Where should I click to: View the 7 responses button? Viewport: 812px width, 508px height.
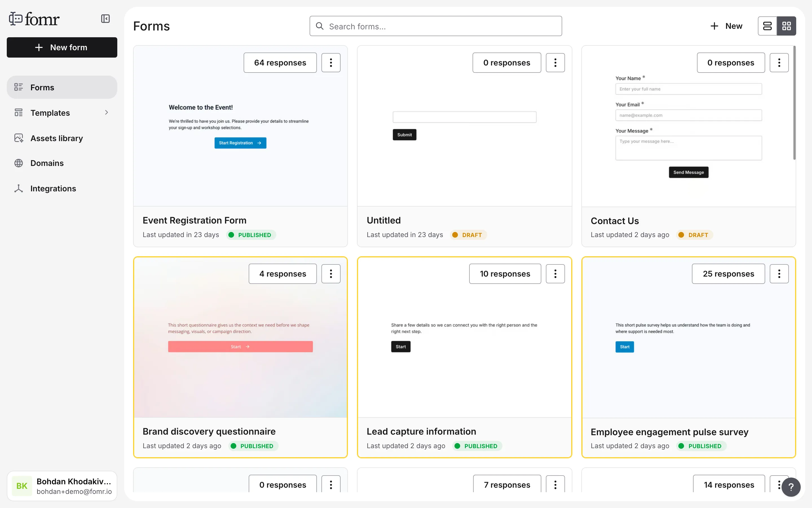pyautogui.click(x=507, y=484)
